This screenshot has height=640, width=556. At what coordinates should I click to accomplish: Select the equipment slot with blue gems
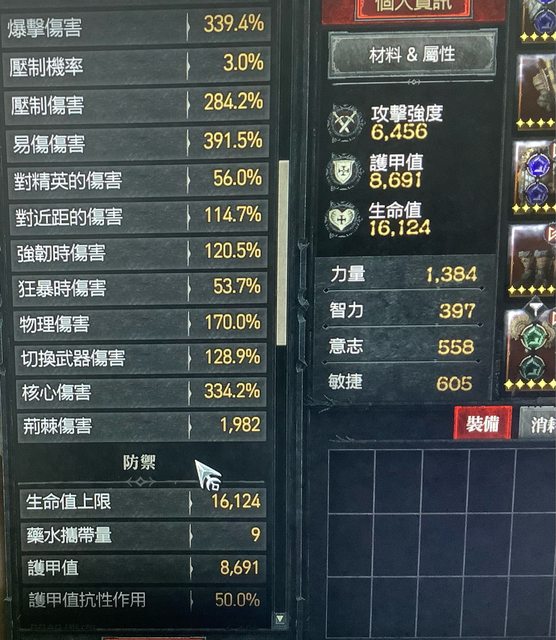pyautogui.click(x=535, y=177)
